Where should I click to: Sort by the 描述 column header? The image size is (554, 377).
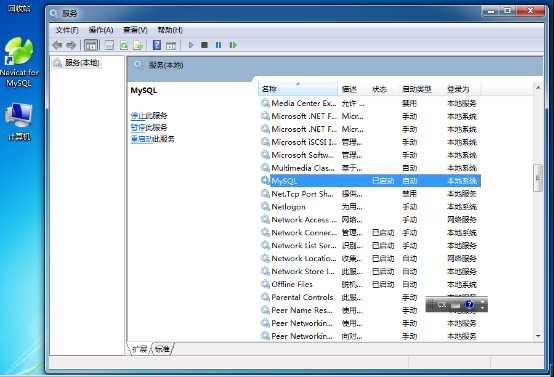[x=353, y=89]
